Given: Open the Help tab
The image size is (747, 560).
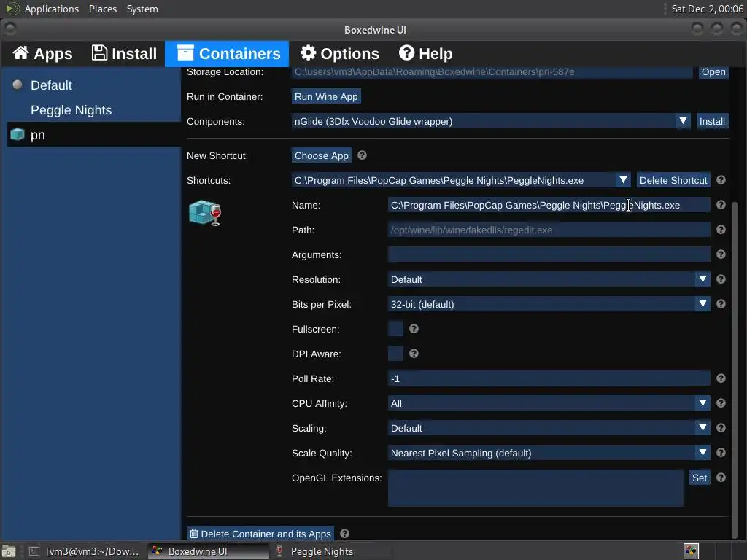Looking at the screenshot, I should point(425,53).
